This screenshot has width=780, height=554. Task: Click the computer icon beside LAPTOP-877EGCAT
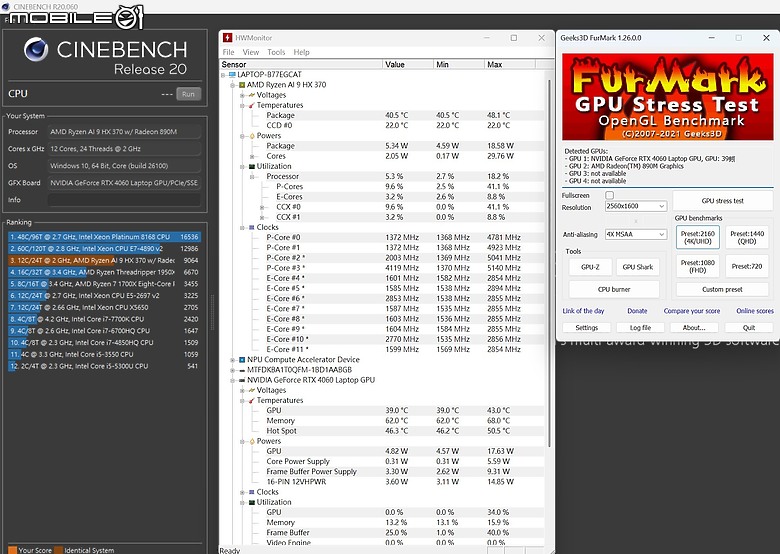click(x=232, y=75)
